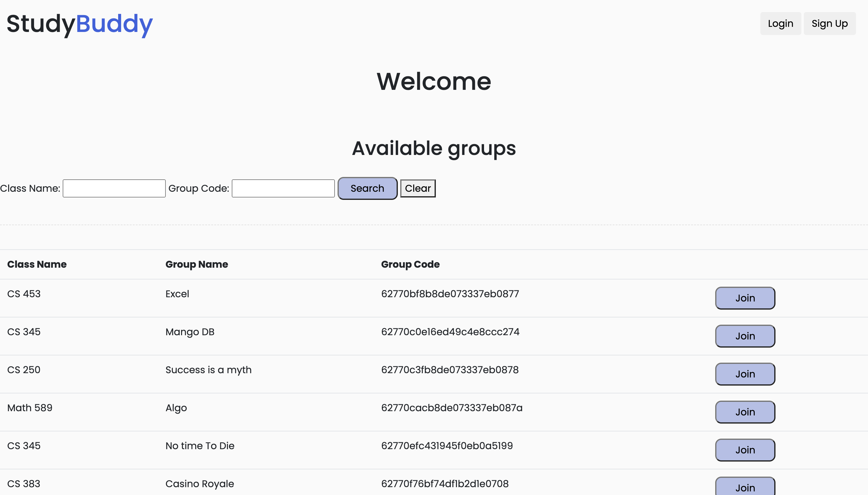Focus the Class Name input field
This screenshot has height=495, width=868.
[114, 188]
